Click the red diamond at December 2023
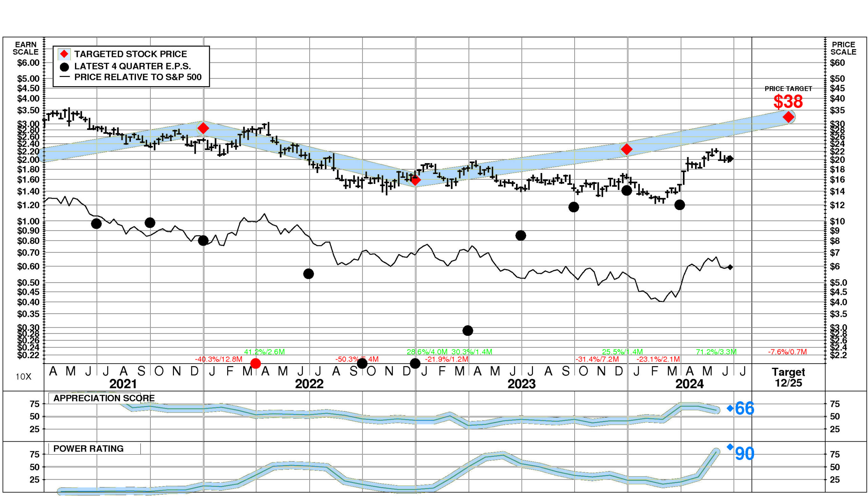Image resolution: width=868 pixels, height=498 pixels. (626, 149)
